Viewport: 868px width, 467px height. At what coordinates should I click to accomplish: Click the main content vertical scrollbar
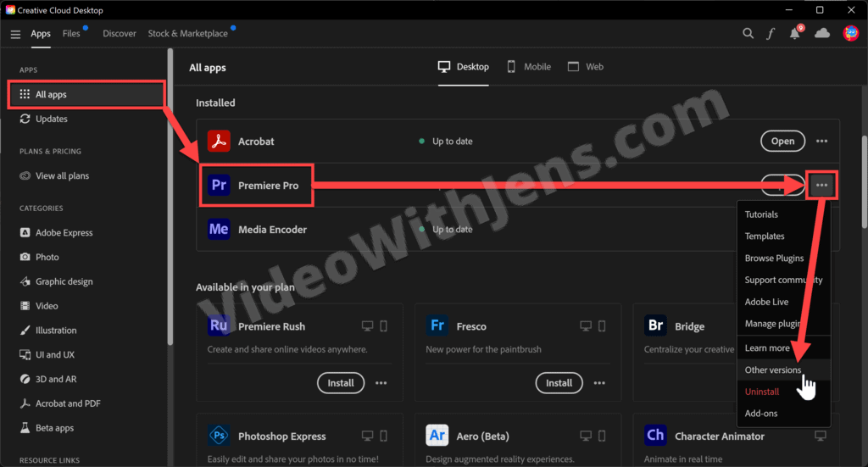coord(864,181)
